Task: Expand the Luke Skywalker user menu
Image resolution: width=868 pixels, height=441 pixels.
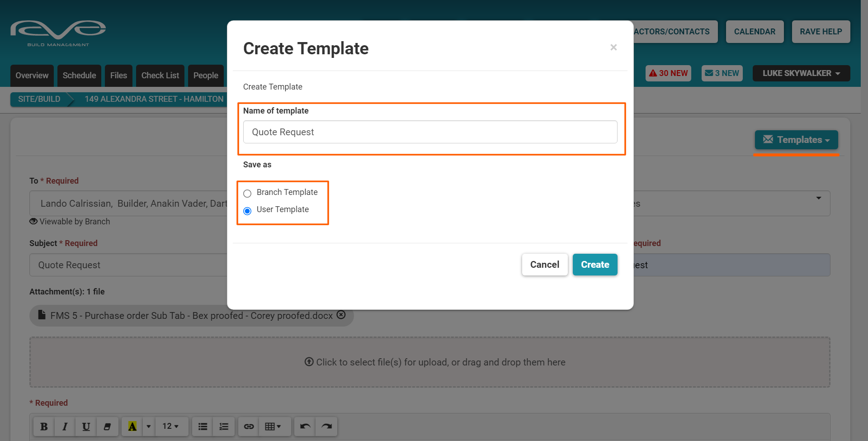Action: (x=801, y=73)
